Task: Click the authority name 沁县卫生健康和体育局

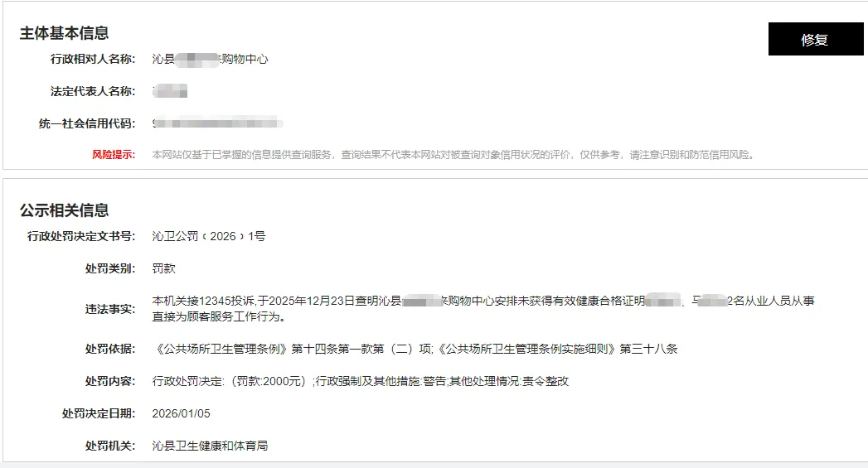Action: [210, 446]
